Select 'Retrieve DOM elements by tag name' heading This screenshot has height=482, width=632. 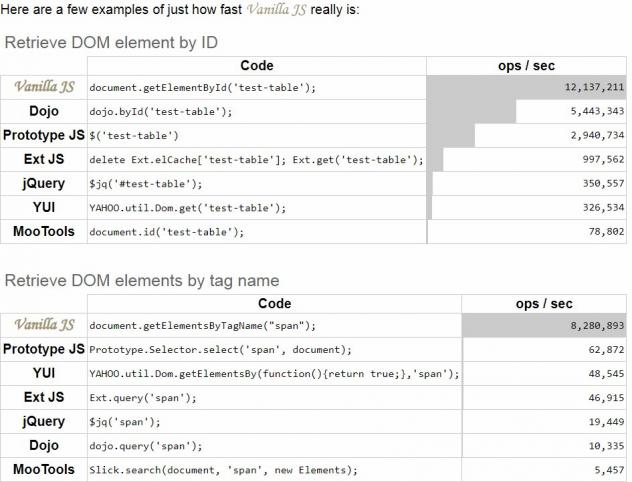142,280
